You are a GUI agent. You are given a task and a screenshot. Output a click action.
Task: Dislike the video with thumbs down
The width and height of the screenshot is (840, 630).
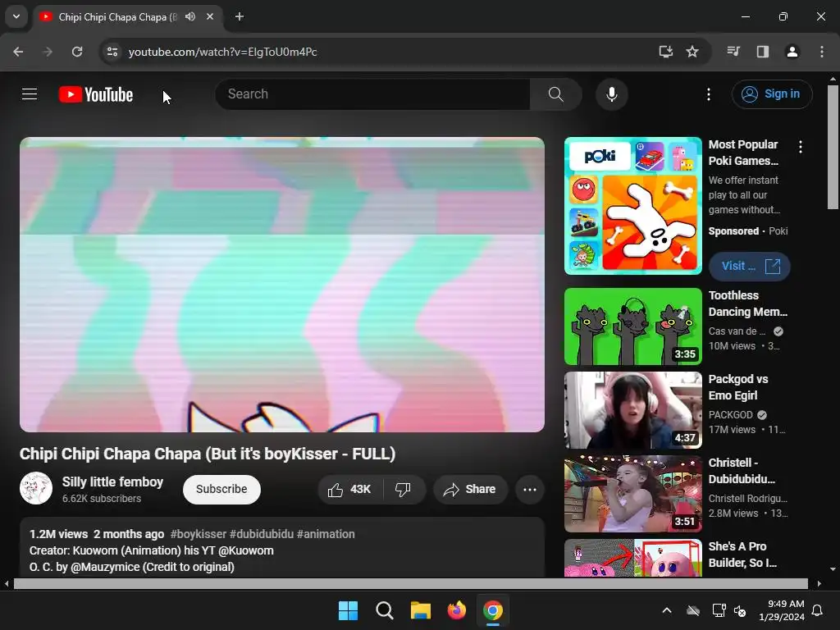pyautogui.click(x=404, y=489)
